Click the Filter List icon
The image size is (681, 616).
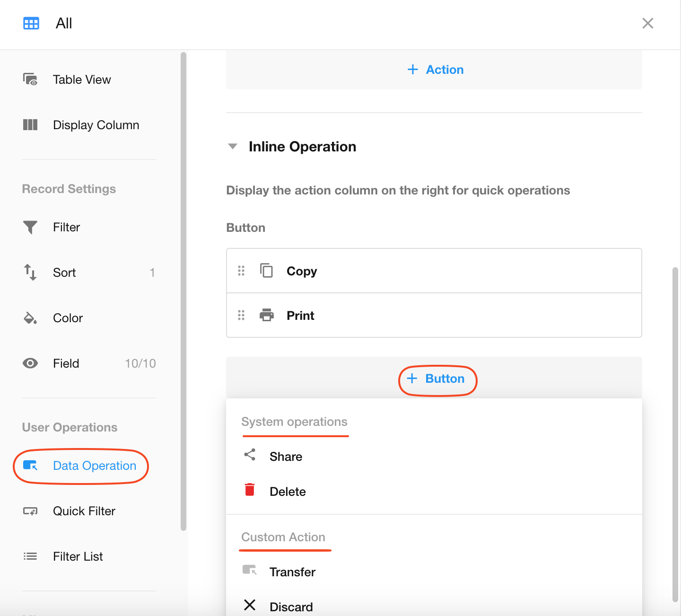click(30, 556)
